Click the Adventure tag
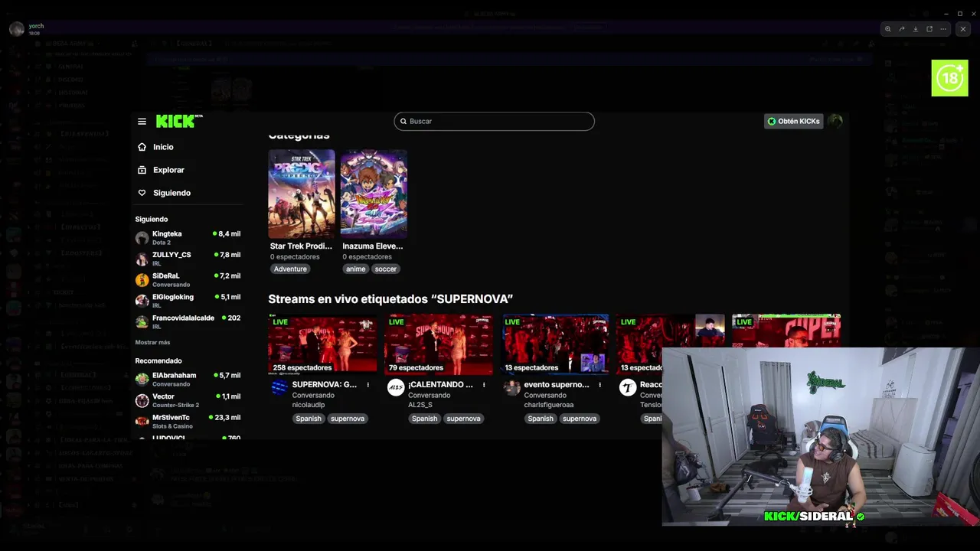980x551 pixels. point(290,269)
